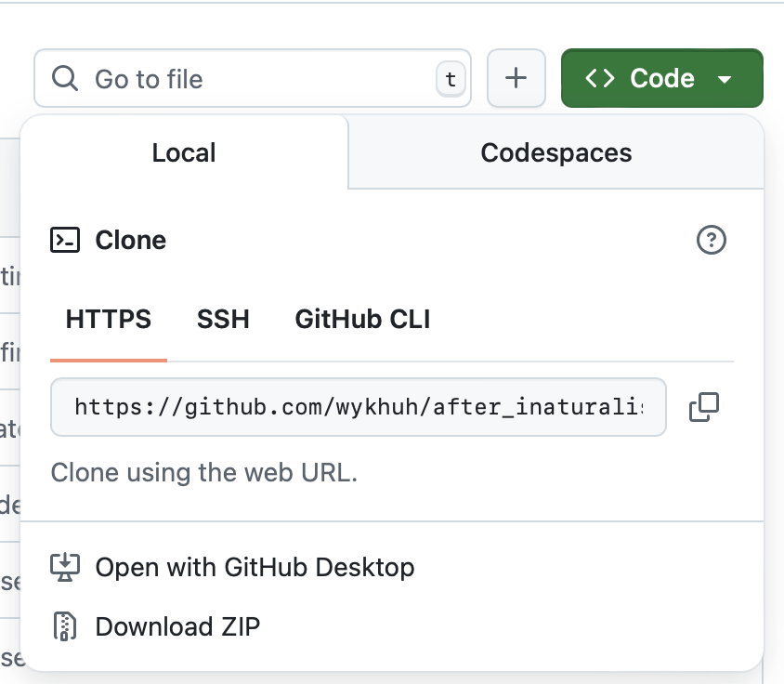Select the GitHub CLI clone method

[x=362, y=320]
